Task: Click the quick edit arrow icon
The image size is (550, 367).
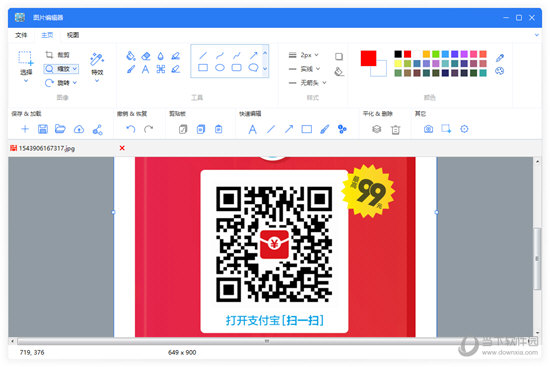Action: point(289,129)
